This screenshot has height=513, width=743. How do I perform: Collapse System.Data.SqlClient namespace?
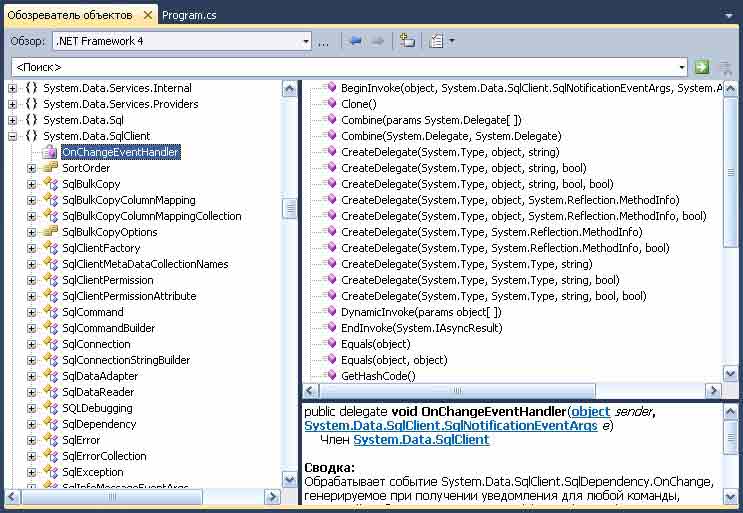[13, 136]
